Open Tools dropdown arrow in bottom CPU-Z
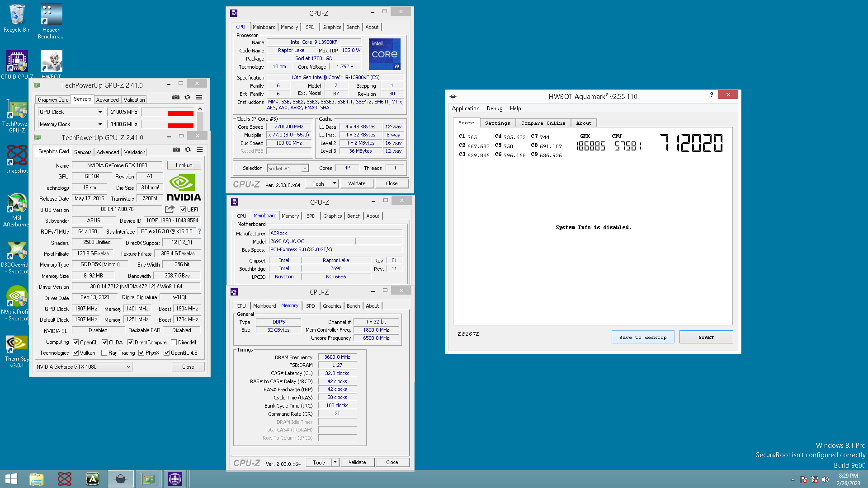 (x=335, y=462)
